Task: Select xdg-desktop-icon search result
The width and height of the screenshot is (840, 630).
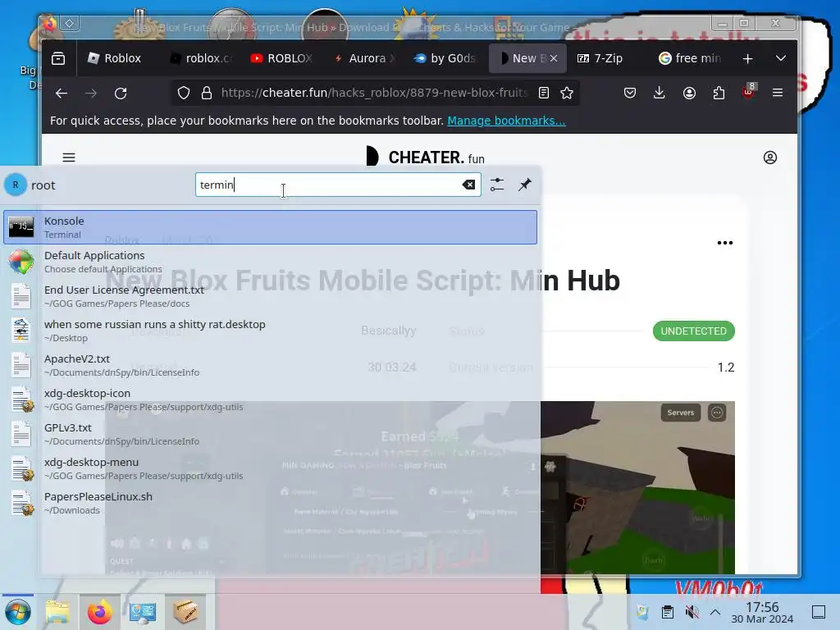Action: (x=270, y=399)
